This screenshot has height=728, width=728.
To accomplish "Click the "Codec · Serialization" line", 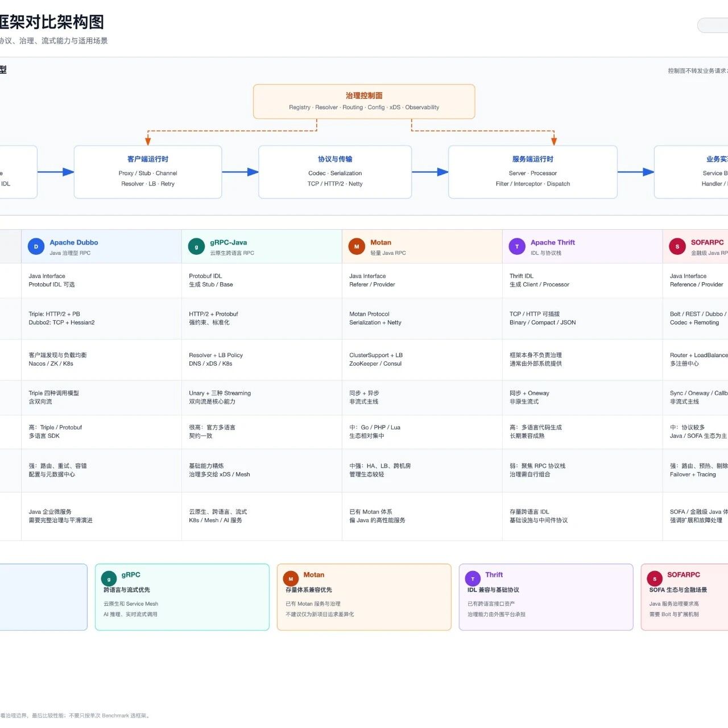I will click(x=335, y=173).
